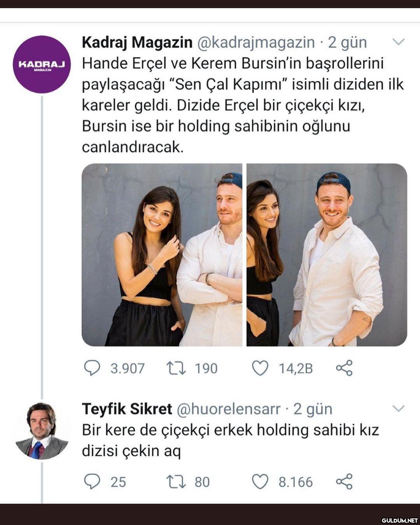
Task: Reply to the Teyfik Sikret tweet
Action: [92, 481]
